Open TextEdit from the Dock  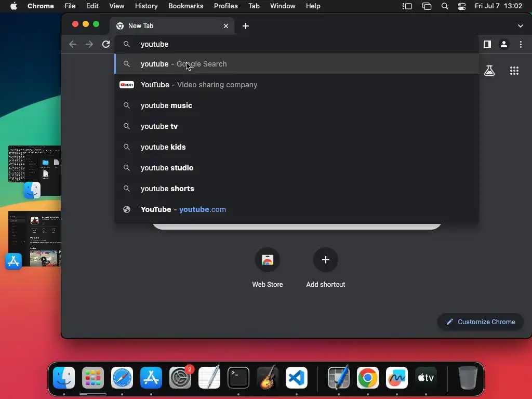[x=209, y=378]
